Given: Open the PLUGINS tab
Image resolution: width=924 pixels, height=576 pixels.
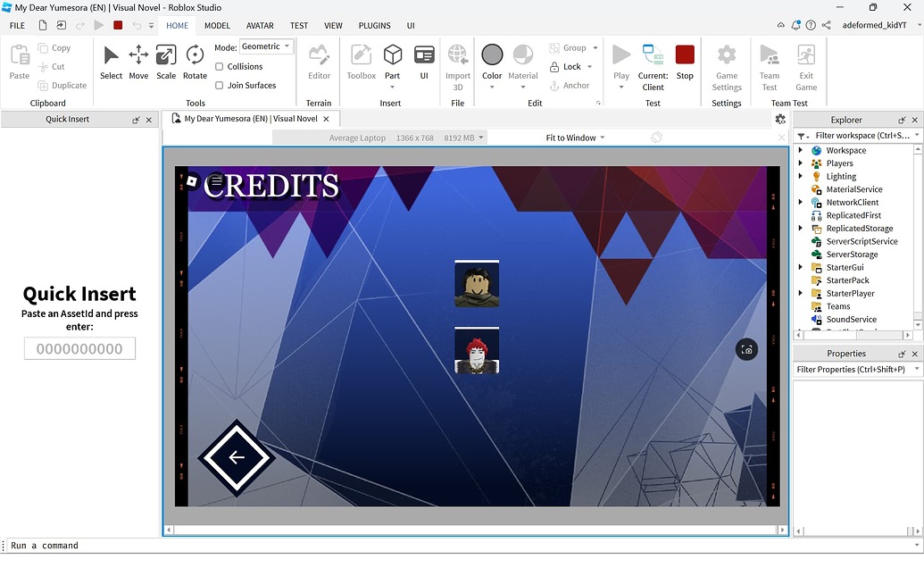Looking at the screenshot, I should pyautogui.click(x=374, y=25).
